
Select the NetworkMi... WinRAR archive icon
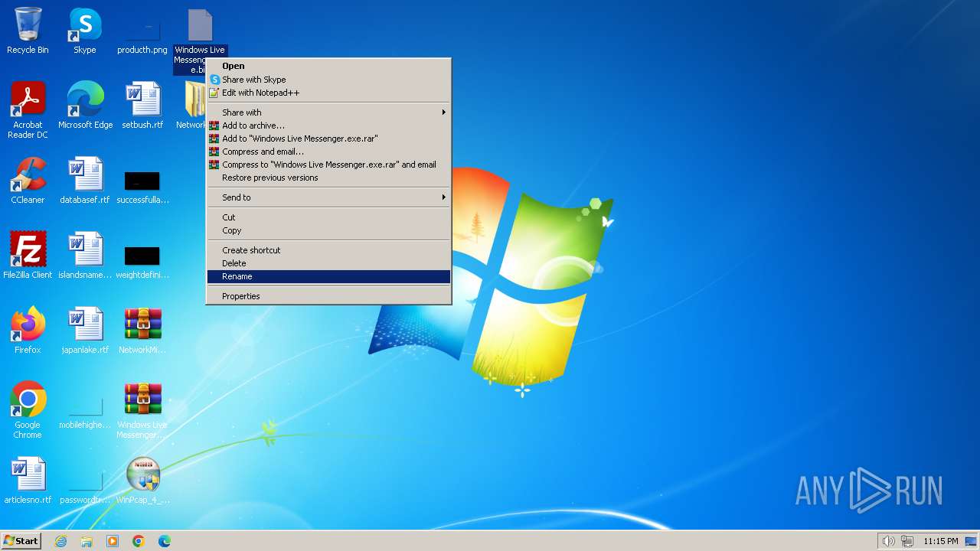pyautogui.click(x=142, y=331)
